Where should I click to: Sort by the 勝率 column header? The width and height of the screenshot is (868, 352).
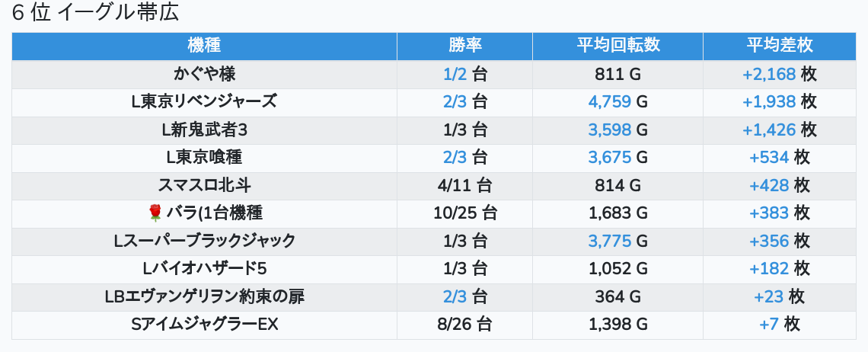[x=464, y=46]
